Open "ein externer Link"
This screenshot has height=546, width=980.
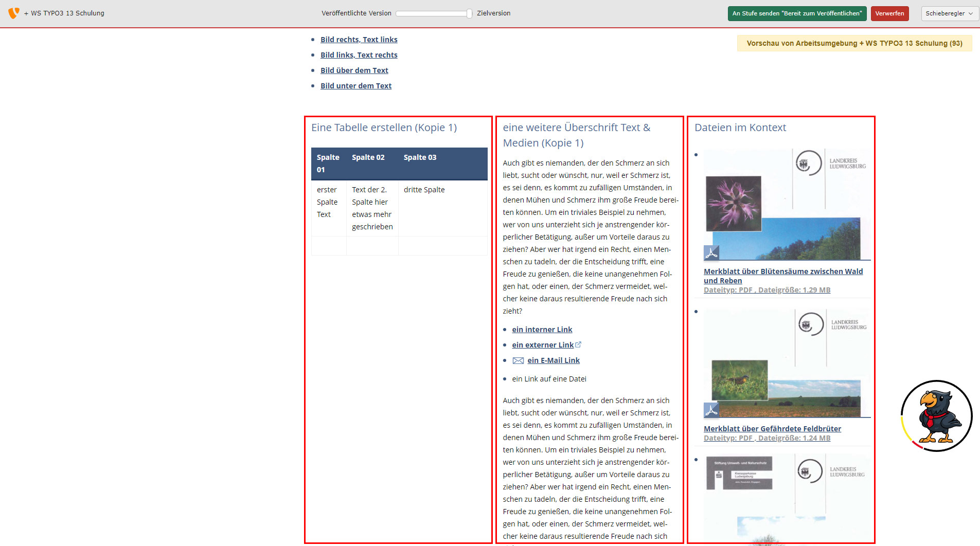[x=542, y=345]
